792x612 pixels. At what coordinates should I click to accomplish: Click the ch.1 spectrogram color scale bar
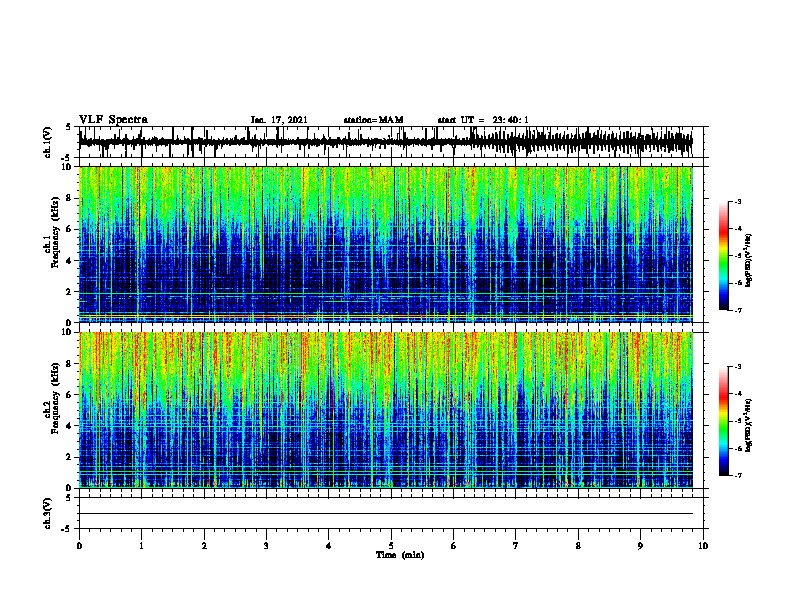click(724, 256)
